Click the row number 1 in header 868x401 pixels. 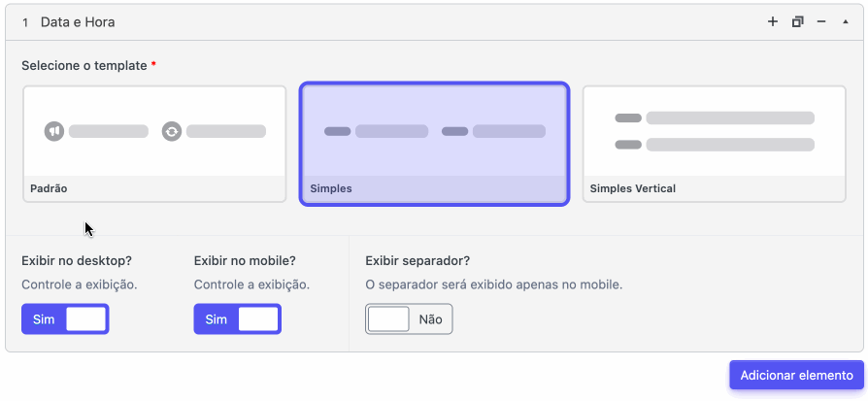[25, 22]
